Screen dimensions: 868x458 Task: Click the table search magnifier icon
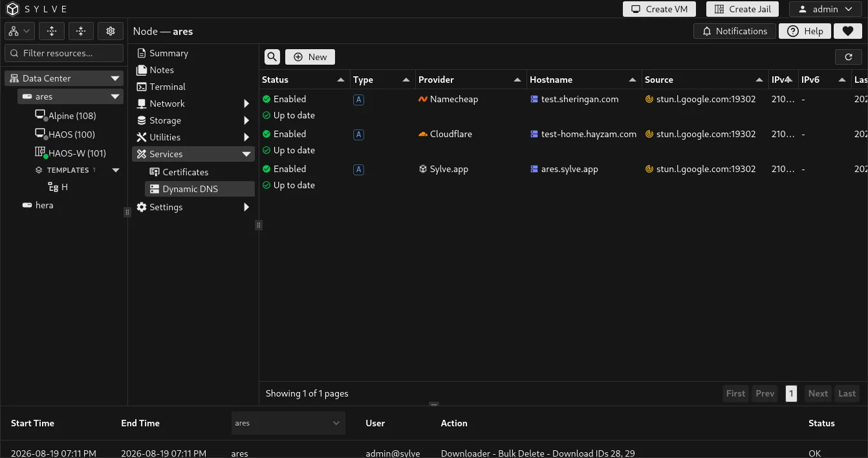tap(272, 57)
